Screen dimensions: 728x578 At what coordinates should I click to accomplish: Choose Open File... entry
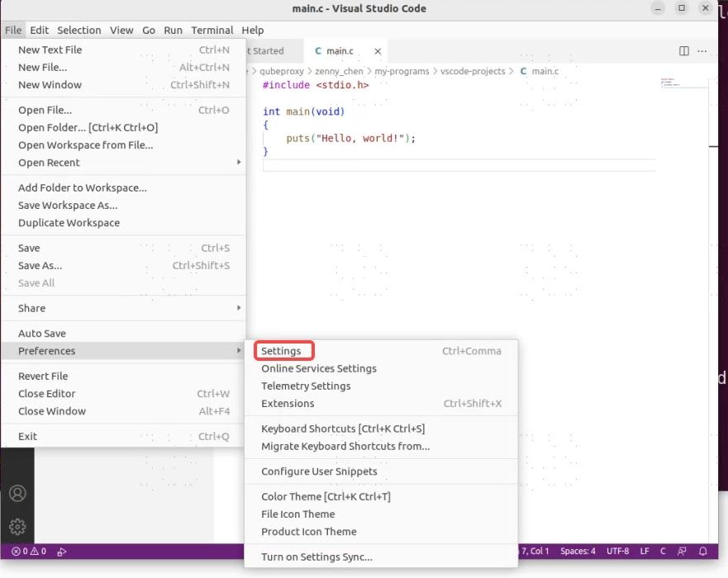pos(123,110)
